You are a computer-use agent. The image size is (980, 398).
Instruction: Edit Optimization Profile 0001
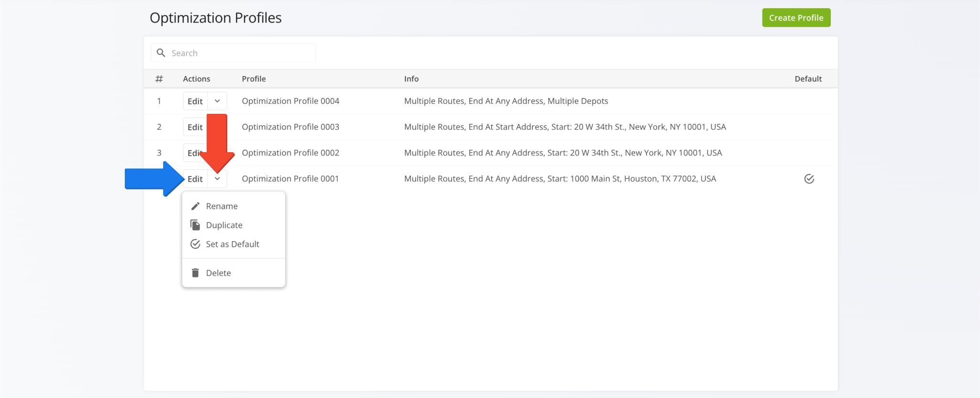195,179
